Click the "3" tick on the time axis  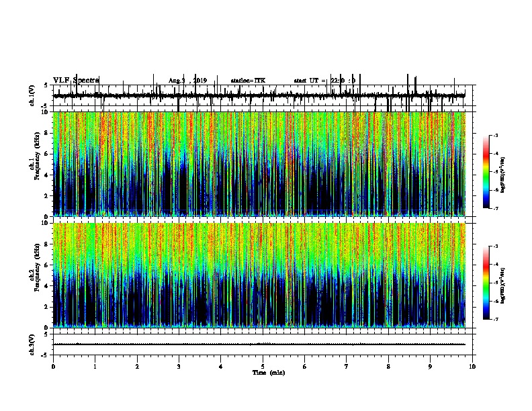point(179,367)
